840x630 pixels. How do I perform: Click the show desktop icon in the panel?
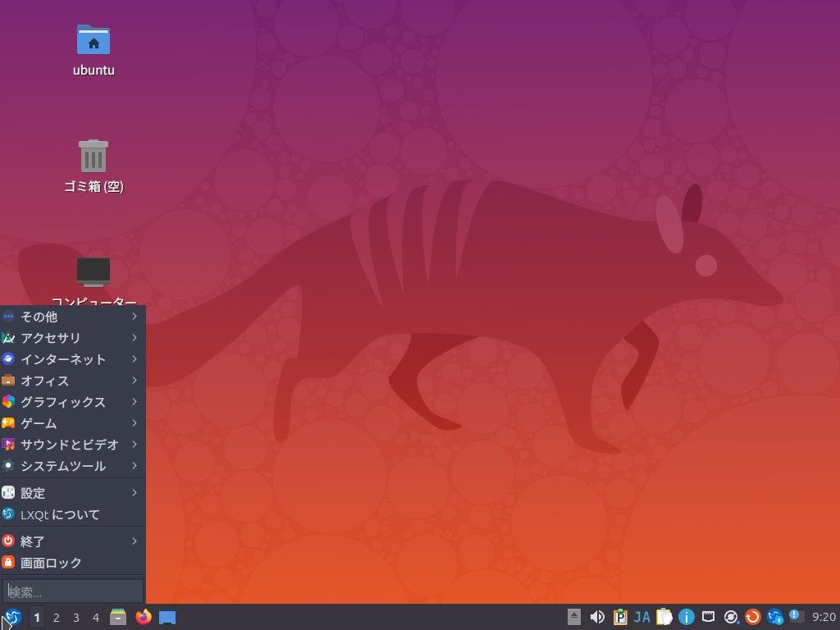(x=167, y=617)
